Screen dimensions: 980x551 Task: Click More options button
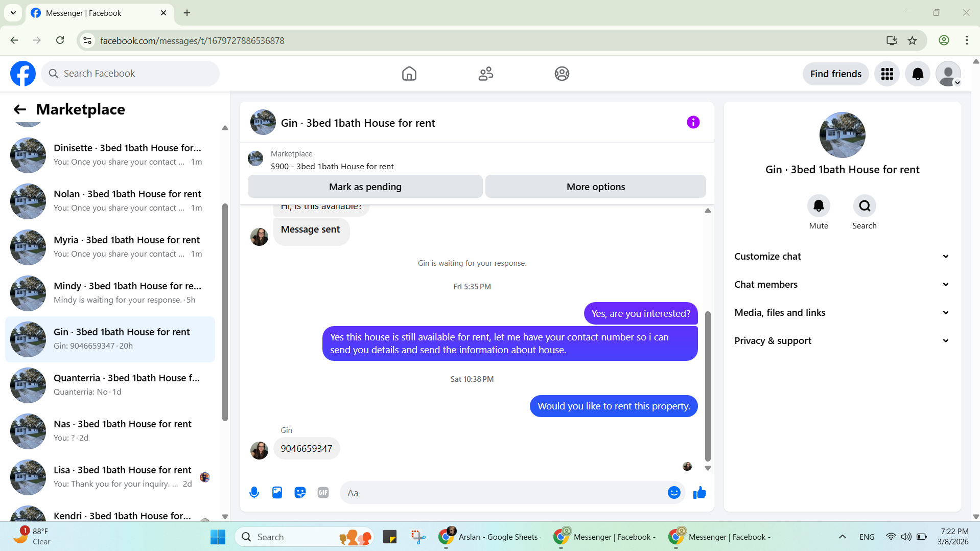click(x=595, y=187)
